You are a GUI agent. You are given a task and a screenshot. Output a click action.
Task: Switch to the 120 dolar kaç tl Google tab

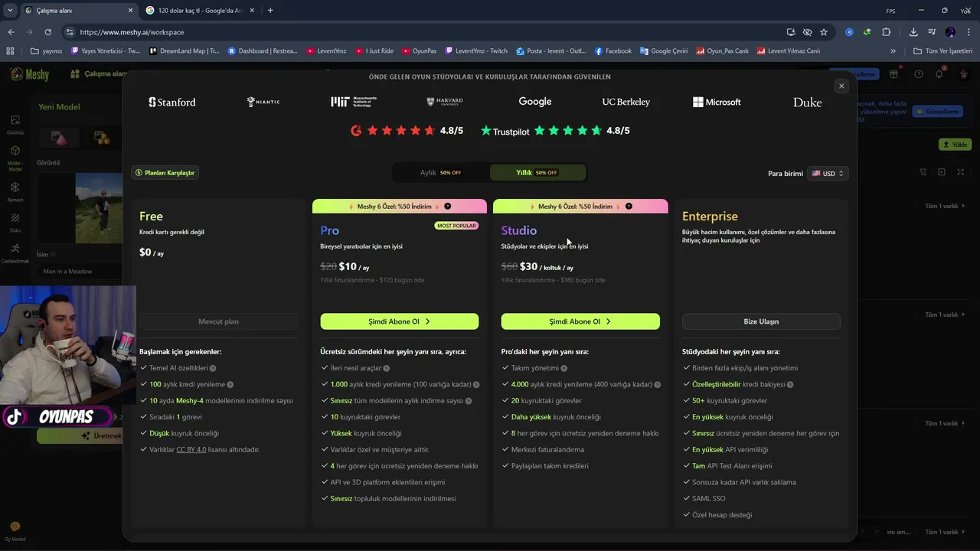[201, 11]
